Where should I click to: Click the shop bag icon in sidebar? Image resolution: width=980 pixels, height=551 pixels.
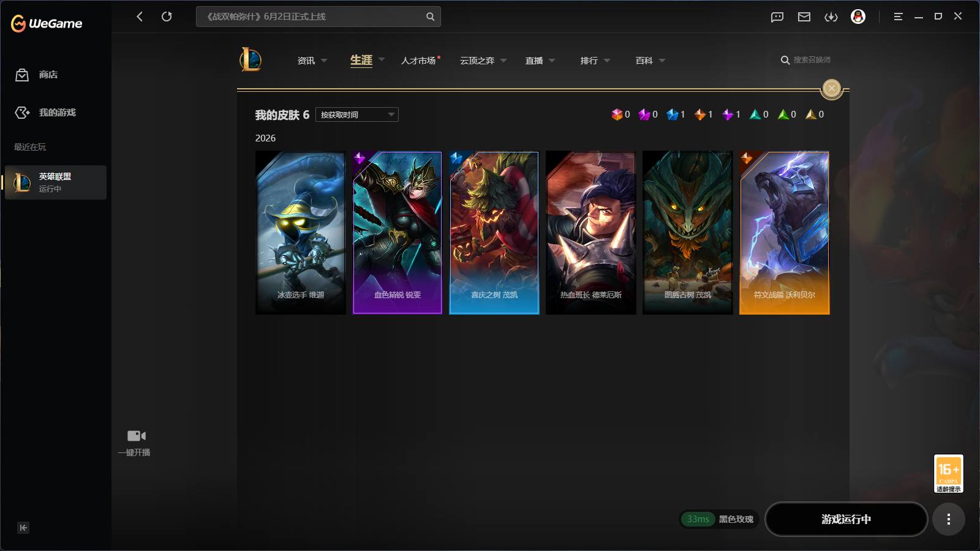pyautogui.click(x=22, y=75)
